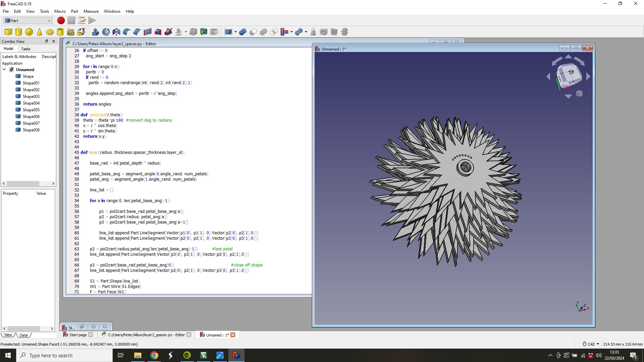
Task: Switch to the Start page tab
Action: coord(78,335)
